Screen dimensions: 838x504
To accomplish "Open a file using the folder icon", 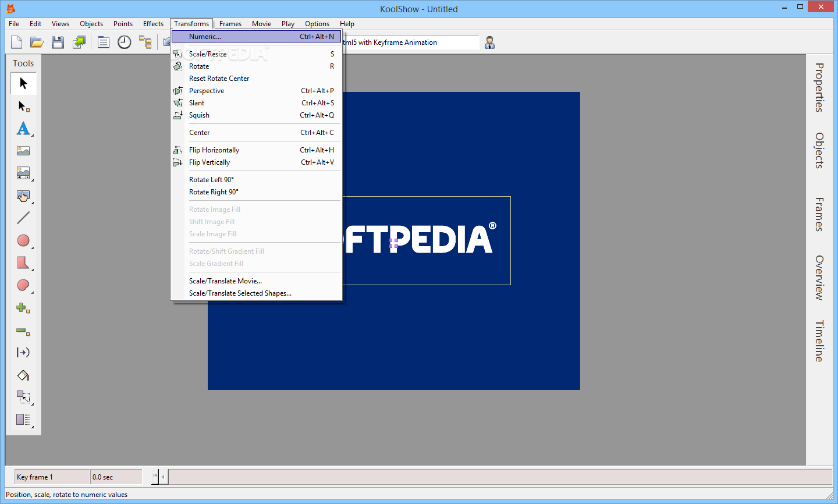I will (x=37, y=42).
